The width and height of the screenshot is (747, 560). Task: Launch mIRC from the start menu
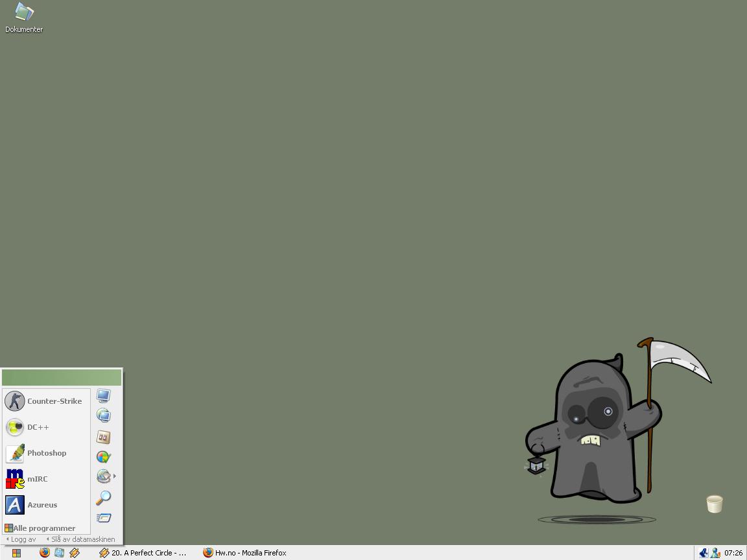point(27,479)
